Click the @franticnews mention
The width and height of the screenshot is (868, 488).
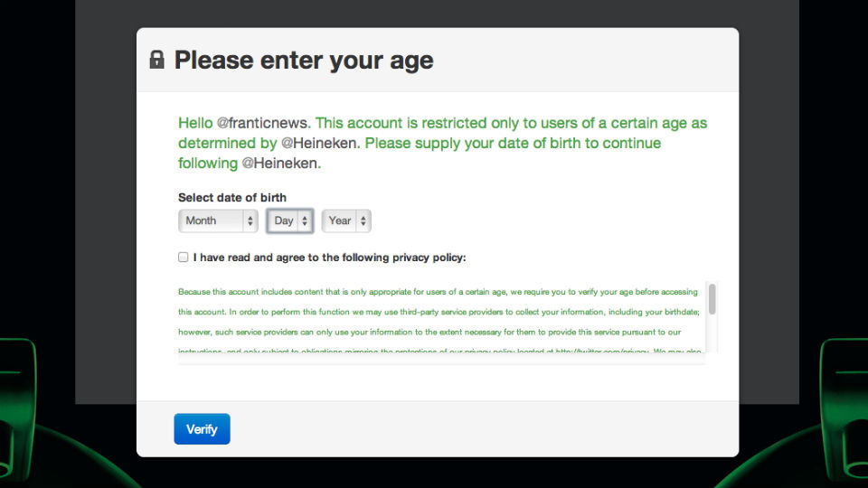[x=263, y=123]
